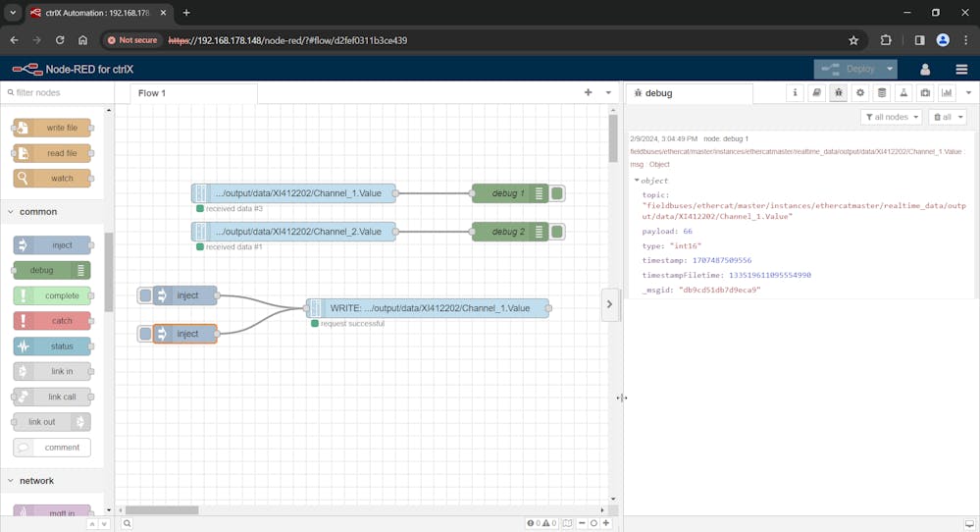Click the filter nodes search field
This screenshot has width=980, height=532.
pyautogui.click(x=56, y=92)
